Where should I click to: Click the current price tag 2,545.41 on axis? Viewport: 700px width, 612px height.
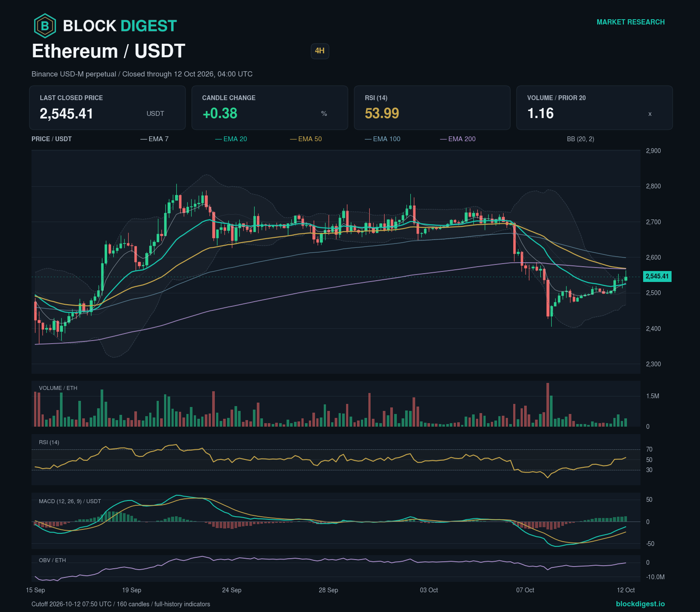[657, 276]
